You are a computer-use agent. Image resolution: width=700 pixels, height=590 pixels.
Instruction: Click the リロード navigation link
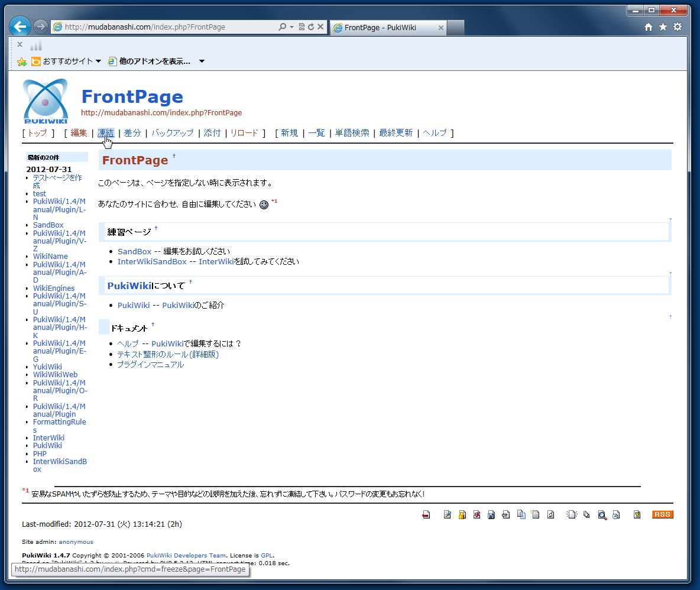pyautogui.click(x=244, y=132)
